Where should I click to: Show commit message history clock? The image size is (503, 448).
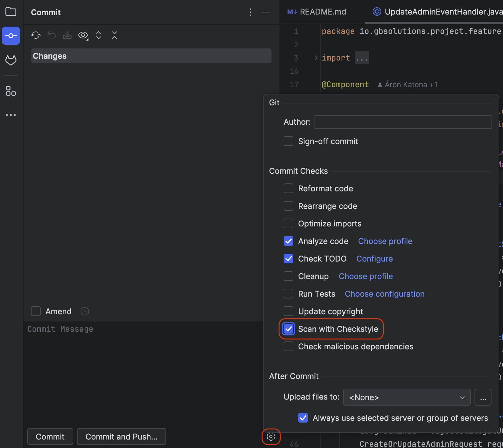[x=85, y=311]
